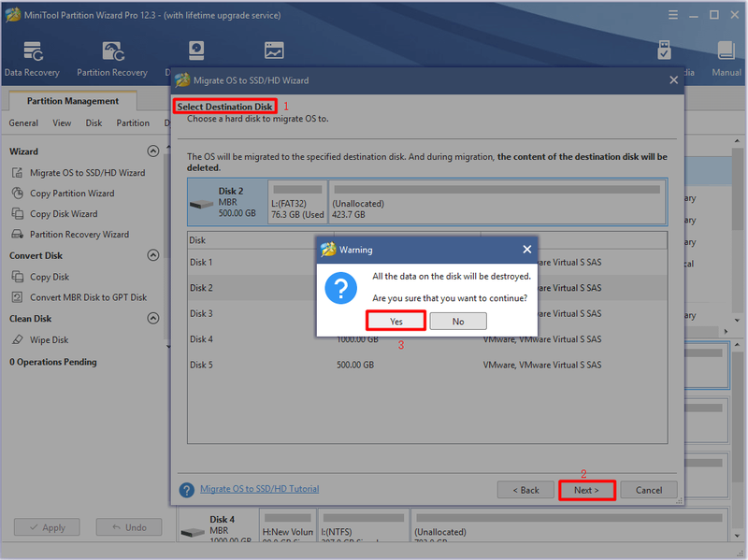Viewport: 748px width, 560px height.
Task: Collapse the Convert Disk section
Action: coord(153,255)
